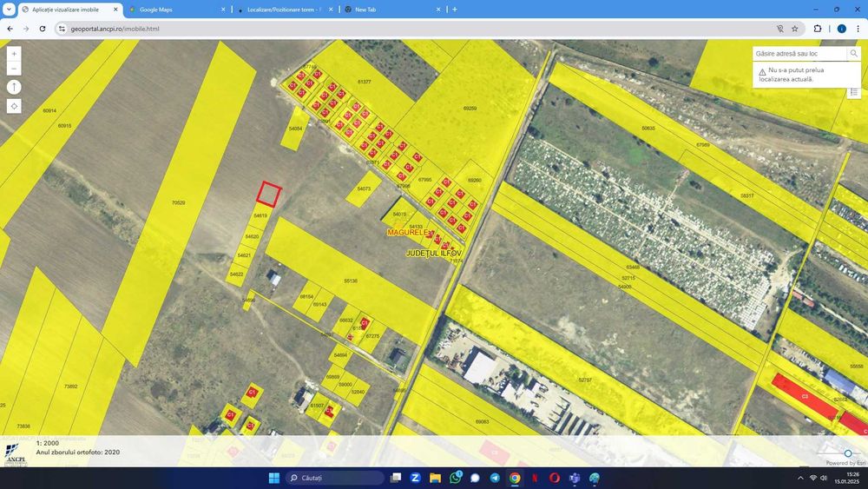
Task: Select parcel 70529 on the map
Action: [178, 202]
